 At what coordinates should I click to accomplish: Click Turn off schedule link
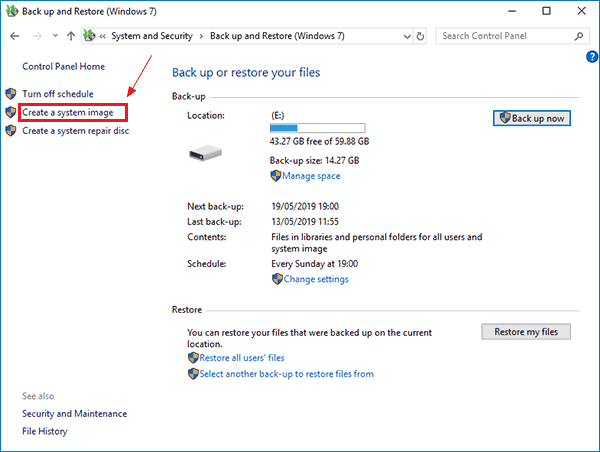pyautogui.click(x=58, y=94)
